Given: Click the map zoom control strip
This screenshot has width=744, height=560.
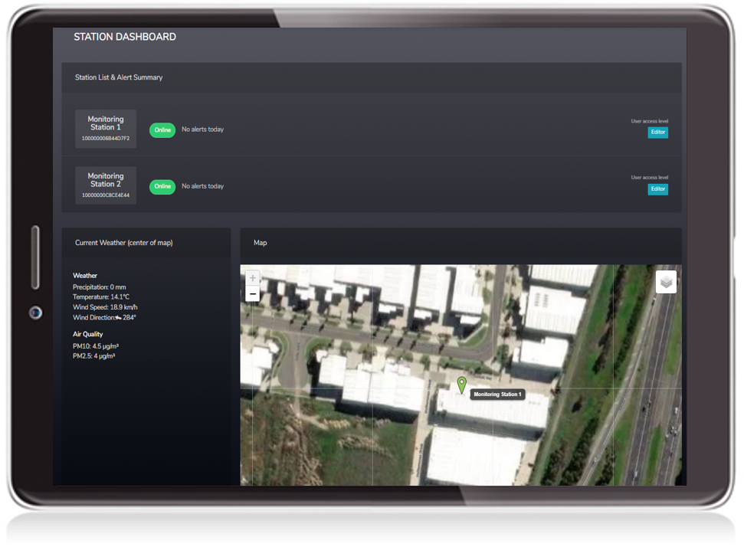Looking at the screenshot, I should (252, 285).
